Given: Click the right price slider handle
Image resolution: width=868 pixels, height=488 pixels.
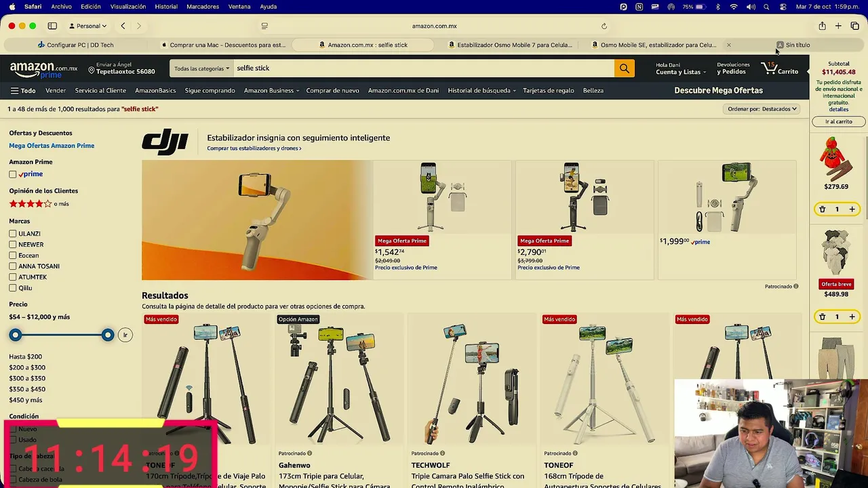Looking at the screenshot, I should (x=108, y=335).
